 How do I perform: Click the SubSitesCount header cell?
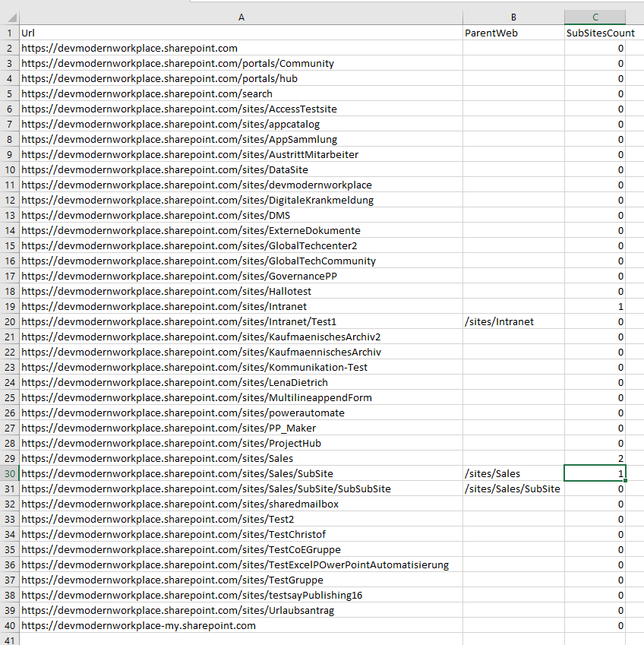click(x=595, y=33)
